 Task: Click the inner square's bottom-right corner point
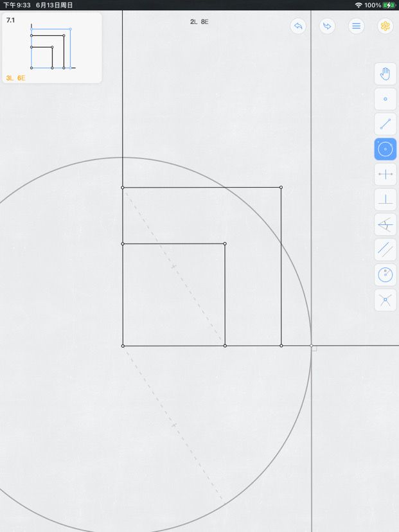[225, 346]
